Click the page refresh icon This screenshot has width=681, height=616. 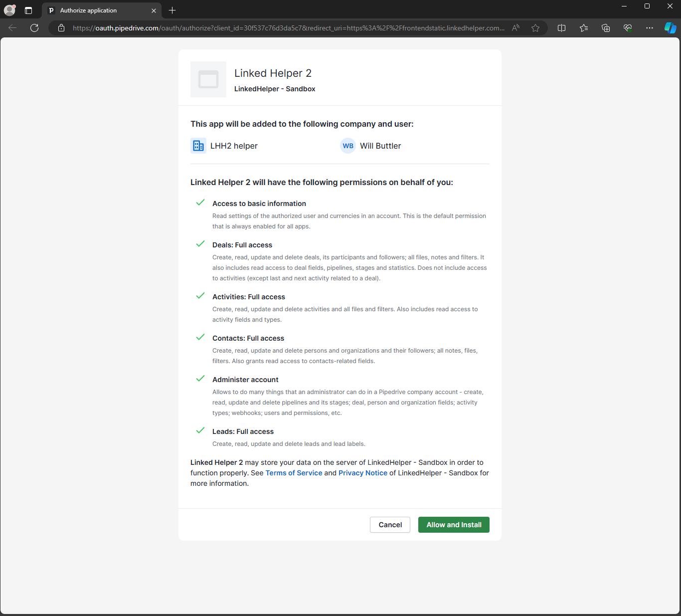[x=34, y=28]
